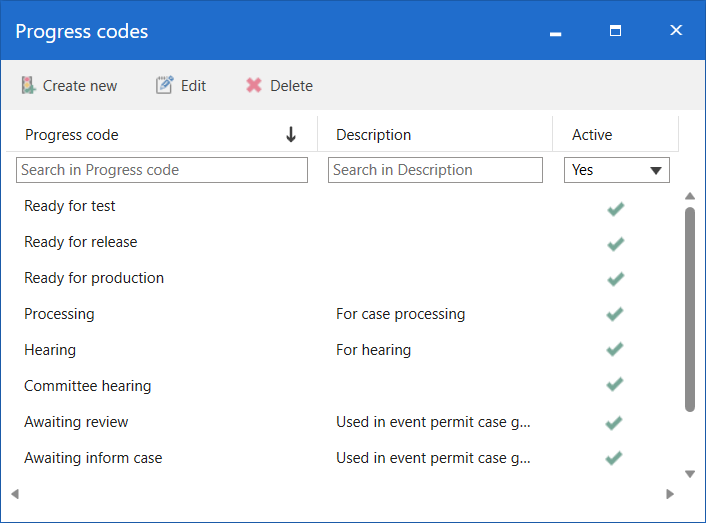Select the Awaiting inform case progress code
The image size is (706, 523).
point(93,458)
